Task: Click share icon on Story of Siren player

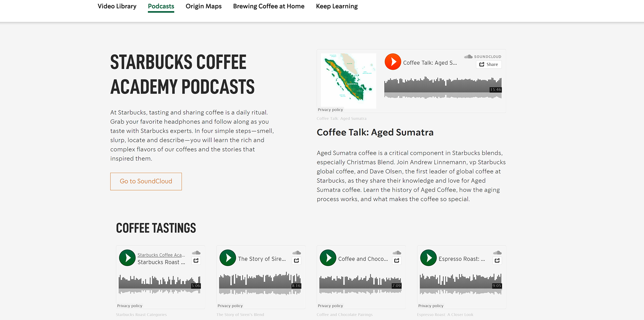Action: 297,260
